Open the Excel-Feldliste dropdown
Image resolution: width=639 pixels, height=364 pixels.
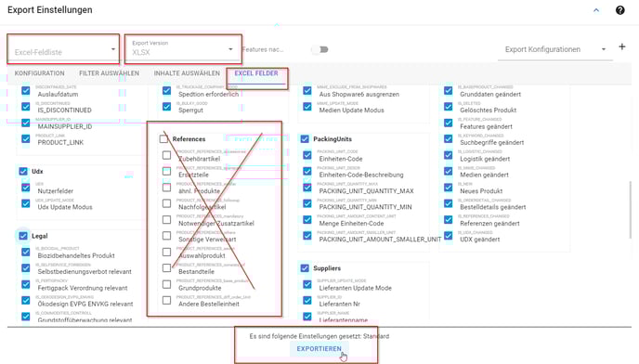(63, 49)
